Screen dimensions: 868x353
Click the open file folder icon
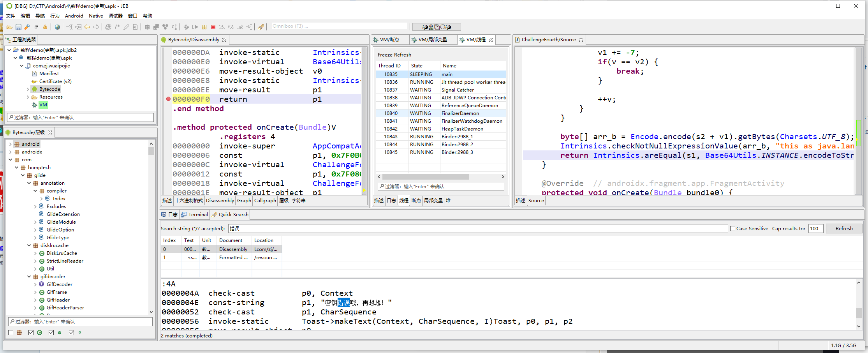point(9,27)
